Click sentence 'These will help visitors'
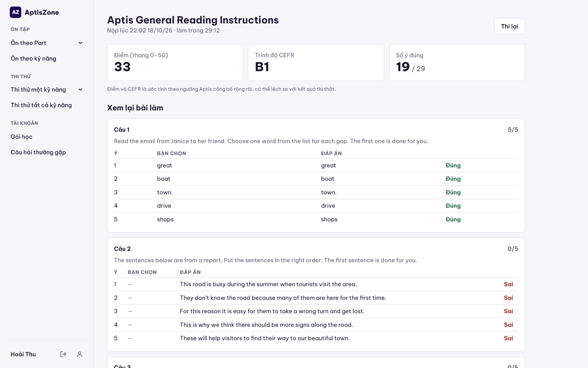 coord(265,338)
